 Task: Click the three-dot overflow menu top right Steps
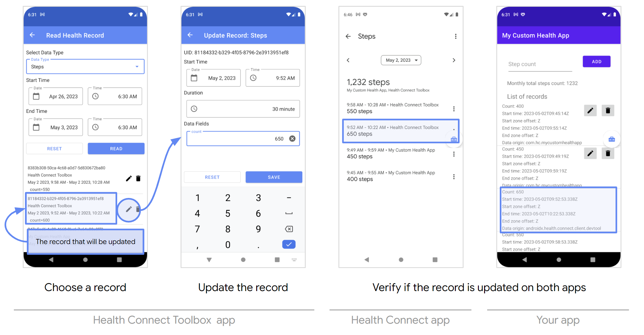(456, 36)
